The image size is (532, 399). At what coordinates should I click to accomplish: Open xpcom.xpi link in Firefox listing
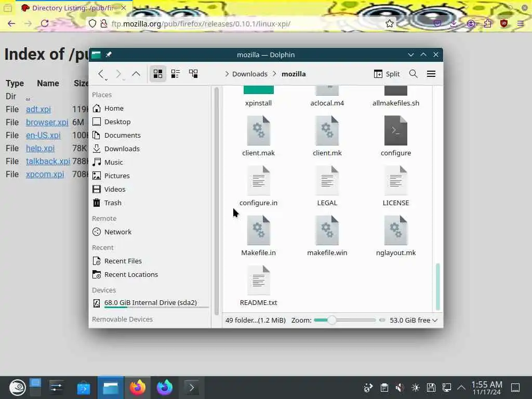click(45, 174)
